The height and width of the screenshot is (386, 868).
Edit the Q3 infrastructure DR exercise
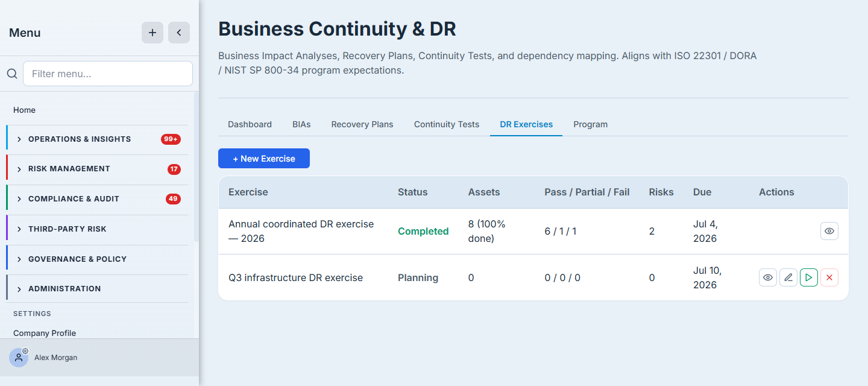[788, 277]
